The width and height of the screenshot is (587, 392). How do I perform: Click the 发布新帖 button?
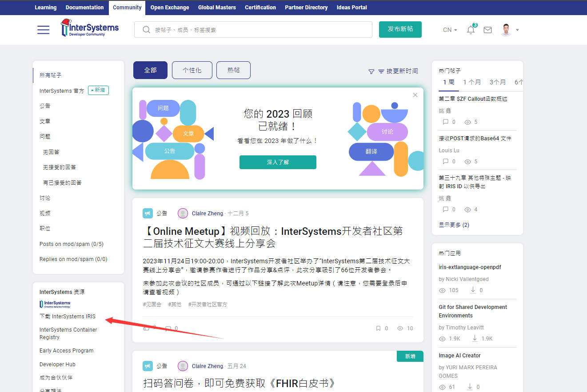tap(400, 29)
